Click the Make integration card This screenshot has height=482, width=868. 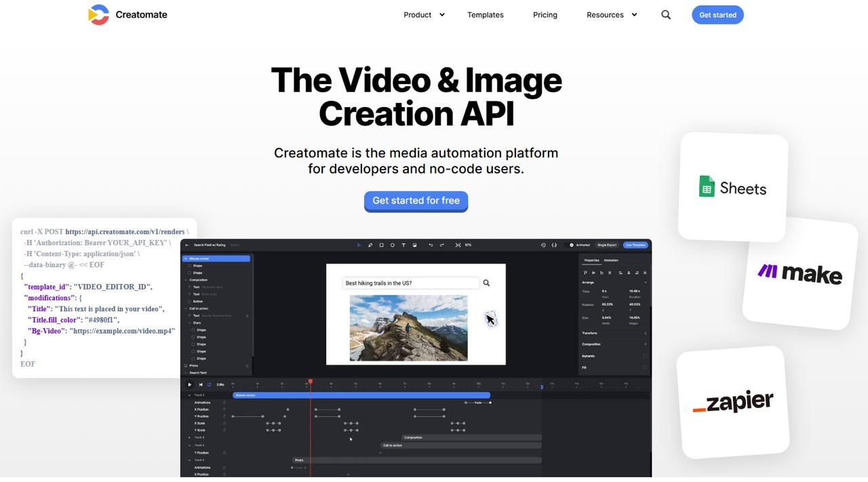(x=800, y=273)
